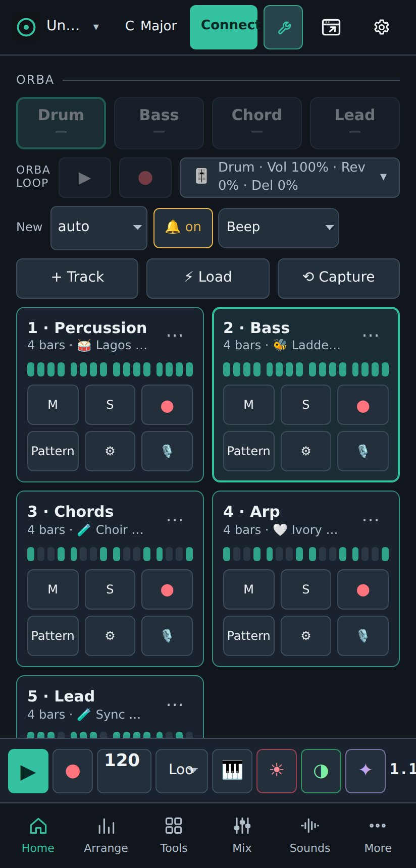Open the auto New dropdown
This screenshot has height=868, width=416.
(x=99, y=228)
